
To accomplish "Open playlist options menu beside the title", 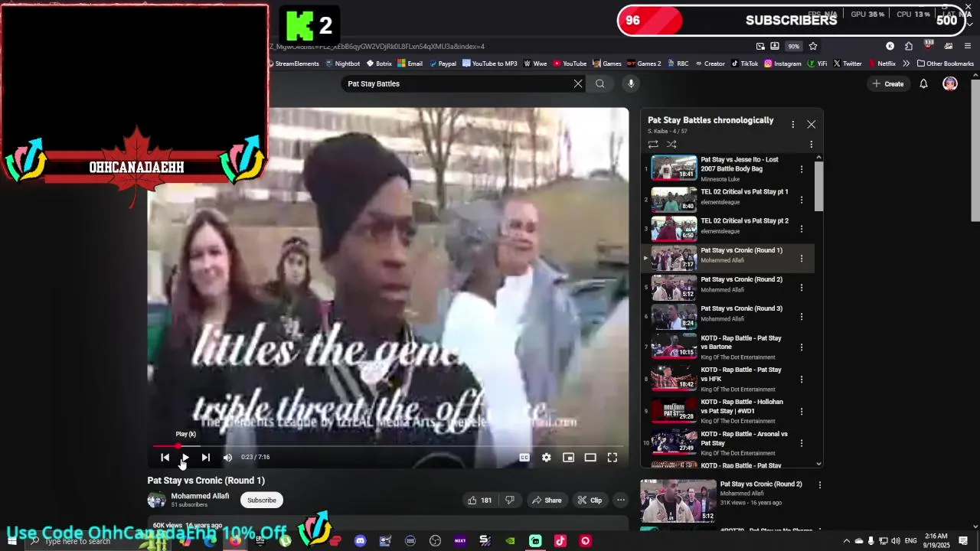I will click(792, 124).
